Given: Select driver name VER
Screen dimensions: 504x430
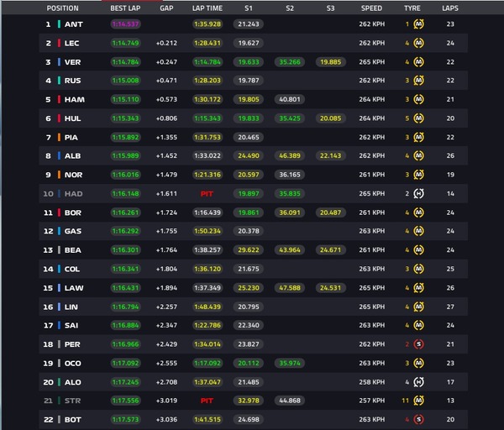Looking at the screenshot, I should (x=72, y=62).
